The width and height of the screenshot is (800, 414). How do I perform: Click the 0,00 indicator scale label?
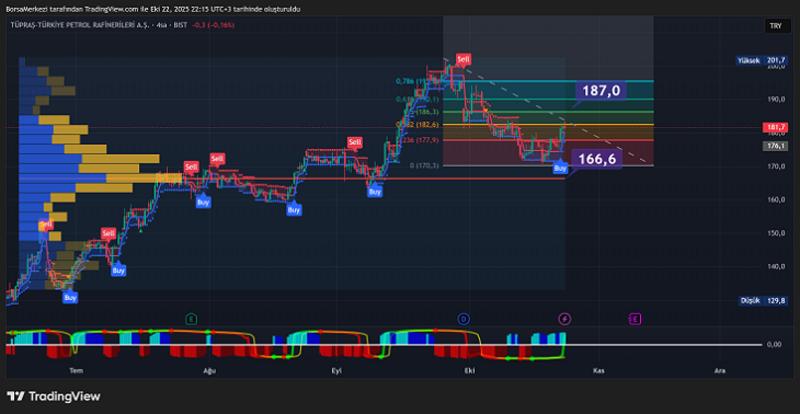[x=773, y=344]
